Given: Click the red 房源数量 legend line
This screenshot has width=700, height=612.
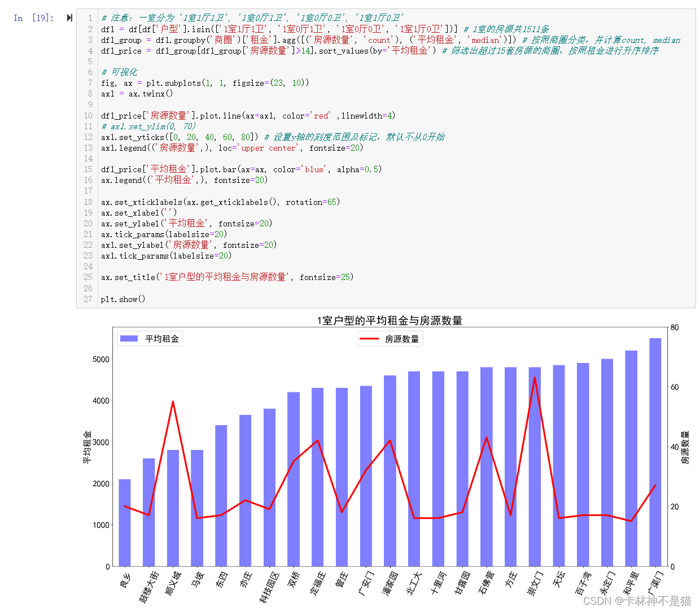Looking at the screenshot, I should coord(369,339).
